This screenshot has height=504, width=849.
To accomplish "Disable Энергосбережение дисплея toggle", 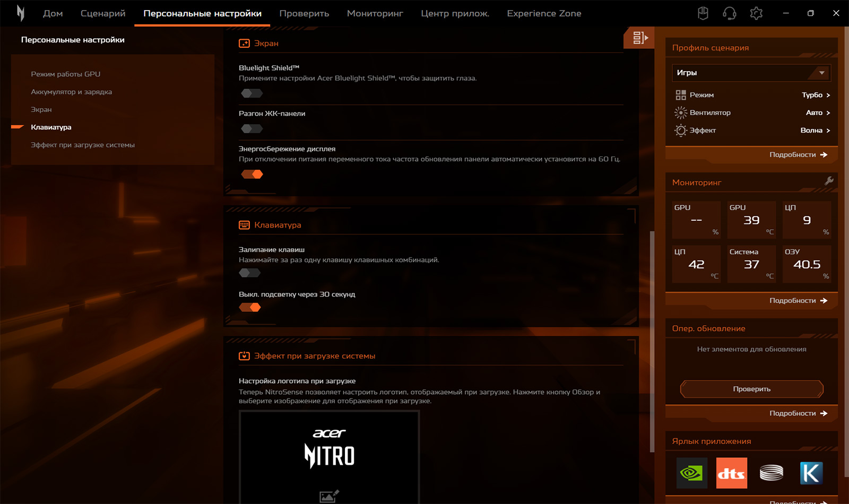I will 252,174.
